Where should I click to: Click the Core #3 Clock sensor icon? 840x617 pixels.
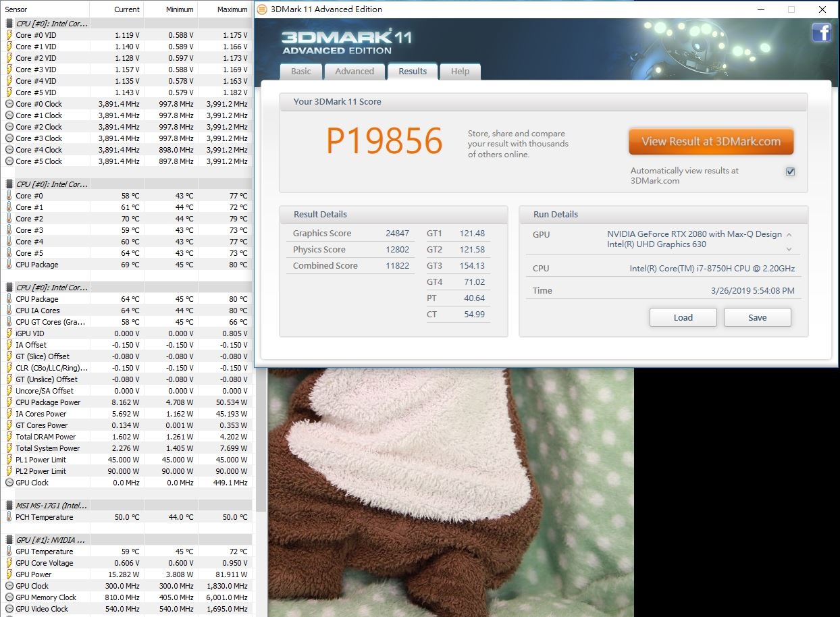point(9,138)
